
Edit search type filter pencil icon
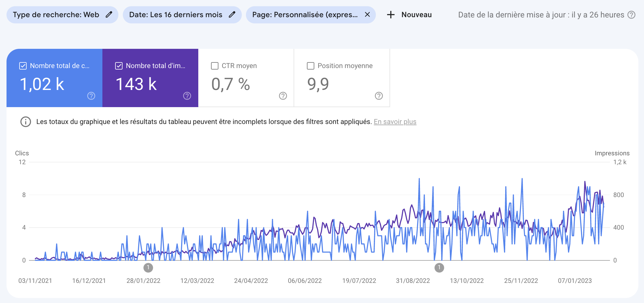click(x=109, y=14)
